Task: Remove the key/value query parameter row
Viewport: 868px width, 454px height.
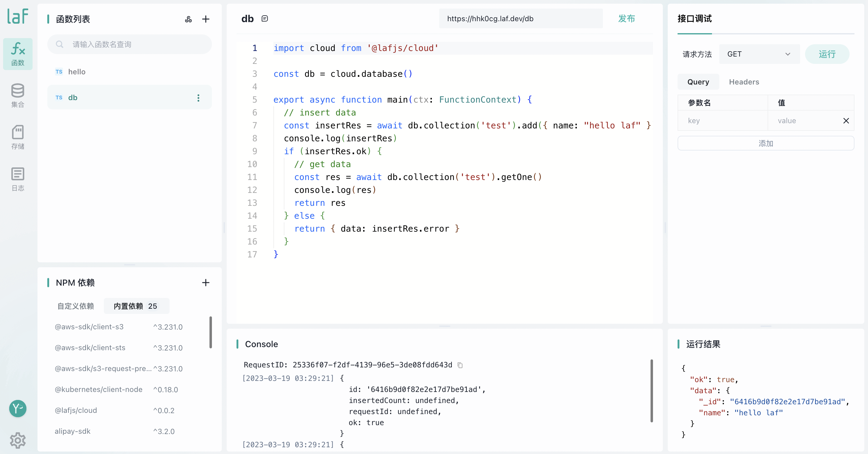Action: (x=846, y=121)
